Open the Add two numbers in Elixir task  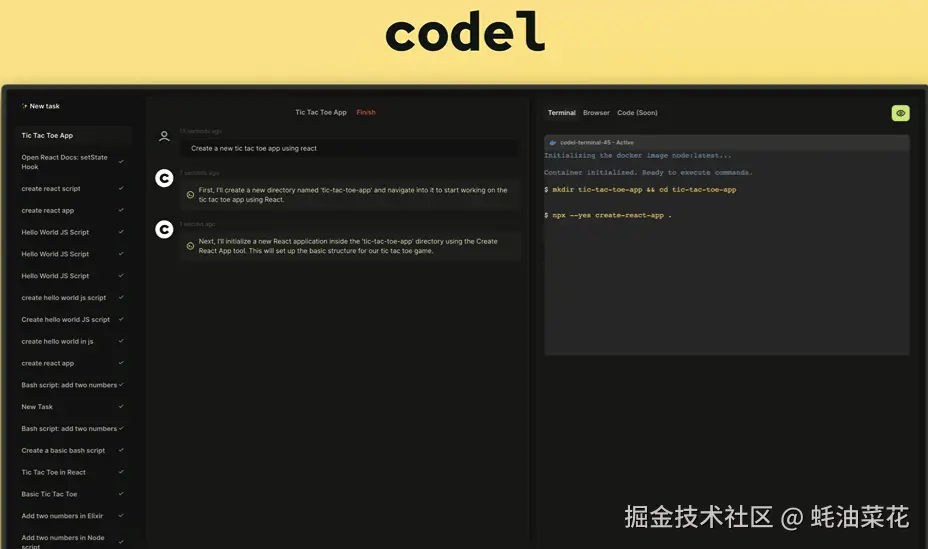(73, 516)
